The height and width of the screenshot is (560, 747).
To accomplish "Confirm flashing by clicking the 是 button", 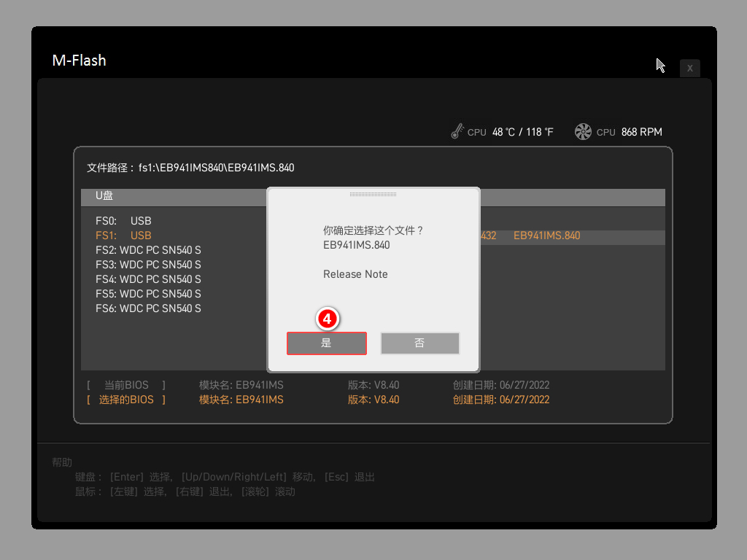I will point(327,343).
